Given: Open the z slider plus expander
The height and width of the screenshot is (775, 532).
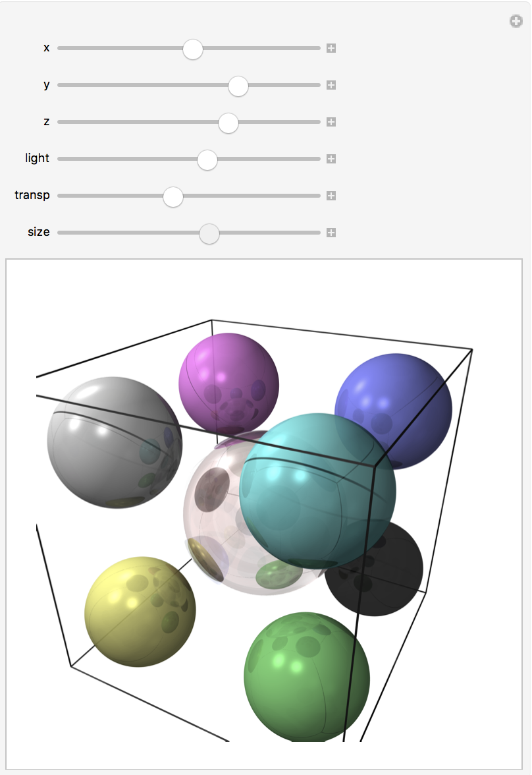Looking at the screenshot, I should coord(331,122).
